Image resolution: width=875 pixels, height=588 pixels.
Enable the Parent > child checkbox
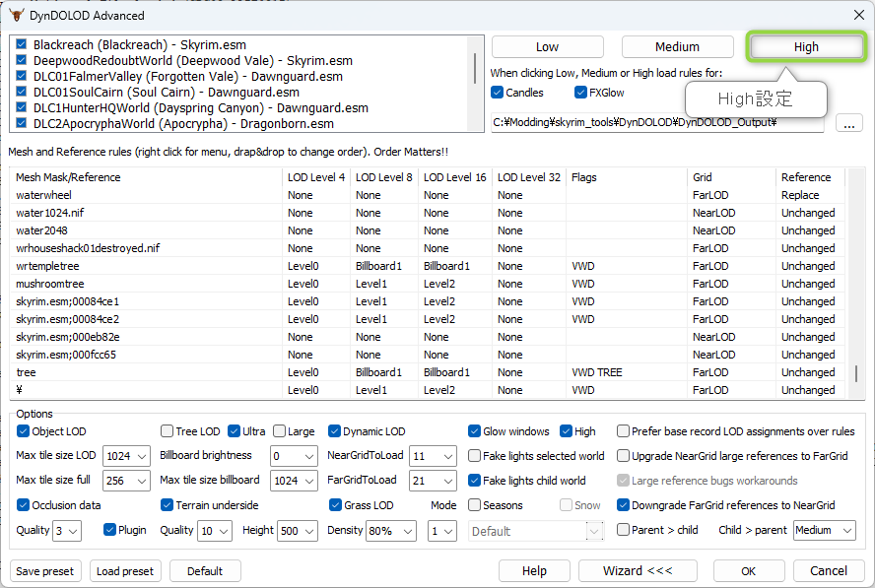point(623,530)
